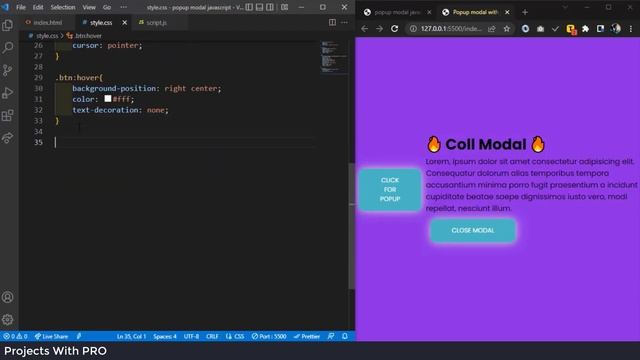Change end of line sequence CRLF
This screenshot has width=640, height=360.
pyautogui.click(x=212, y=336)
